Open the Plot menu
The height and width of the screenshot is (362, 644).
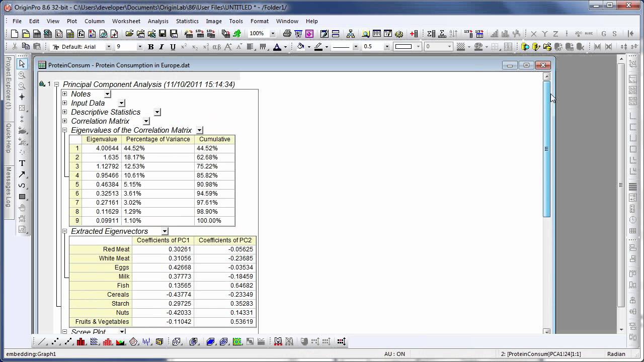point(72,21)
